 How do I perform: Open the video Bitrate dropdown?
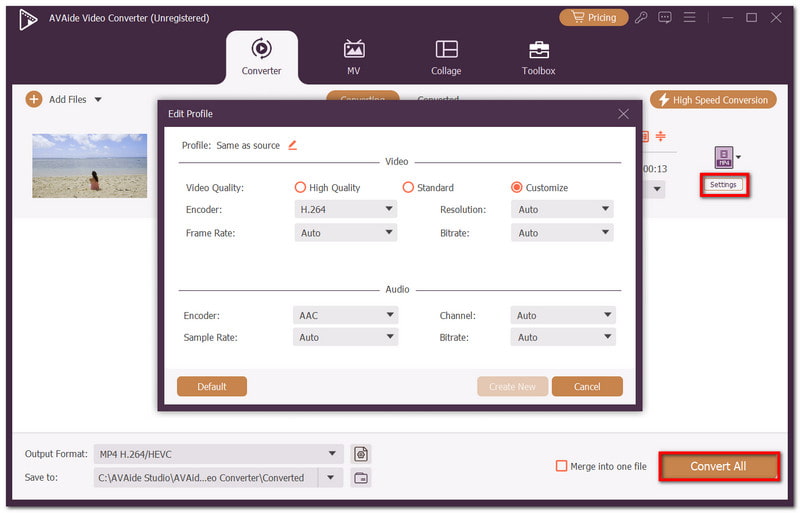point(562,233)
